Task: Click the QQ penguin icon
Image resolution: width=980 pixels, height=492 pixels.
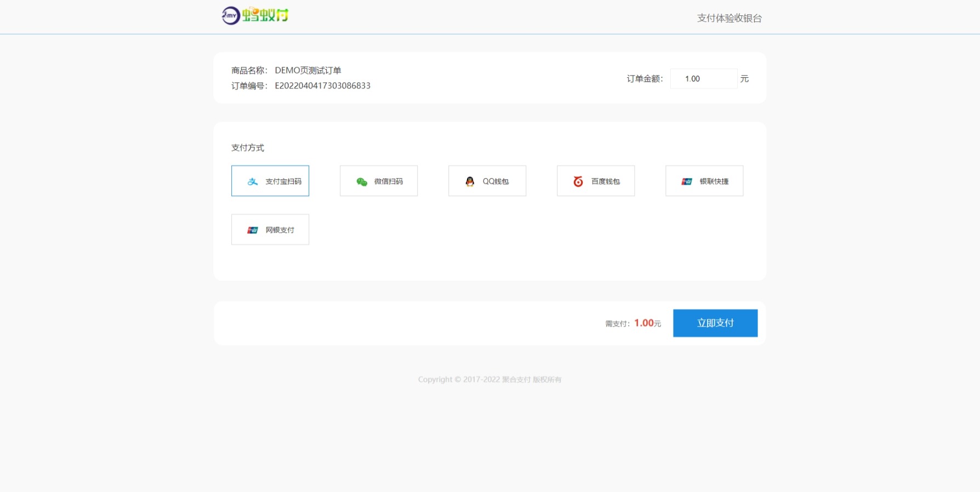Action: [470, 181]
